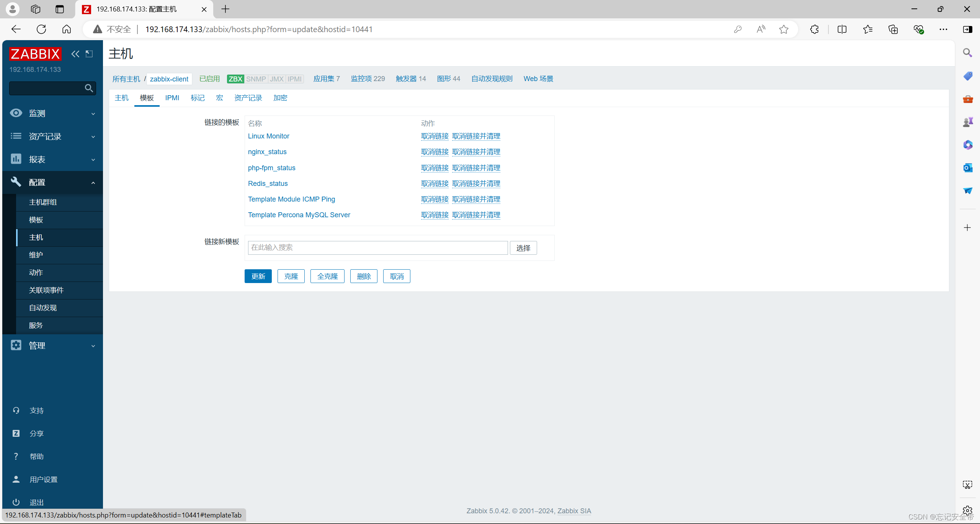Click the logout power icon
The height and width of the screenshot is (524, 980).
(x=16, y=502)
